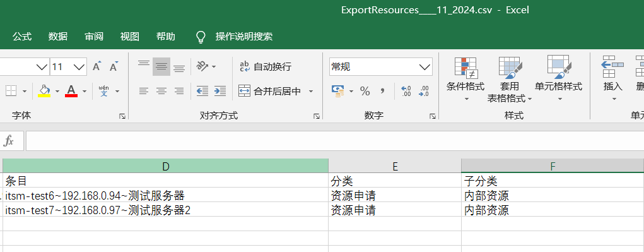Switch to the 数据 tab
644x252 pixels.
(x=58, y=37)
